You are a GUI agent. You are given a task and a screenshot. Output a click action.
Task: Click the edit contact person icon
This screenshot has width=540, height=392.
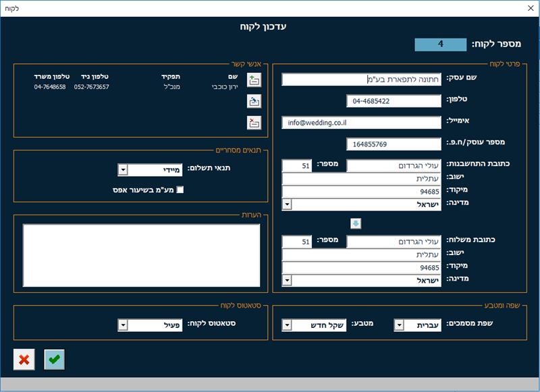(x=254, y=101)
